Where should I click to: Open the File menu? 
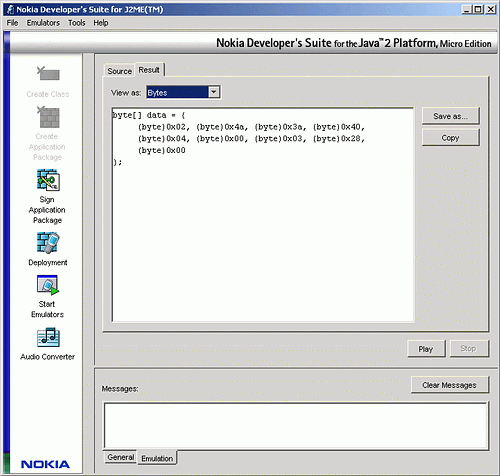12,23
